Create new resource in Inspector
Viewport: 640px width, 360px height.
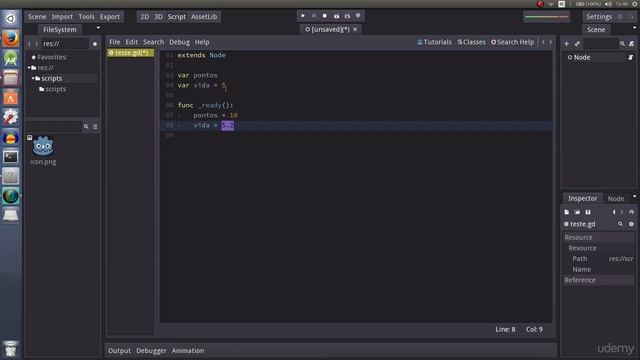pyautogui.click(x=567, y=212)
